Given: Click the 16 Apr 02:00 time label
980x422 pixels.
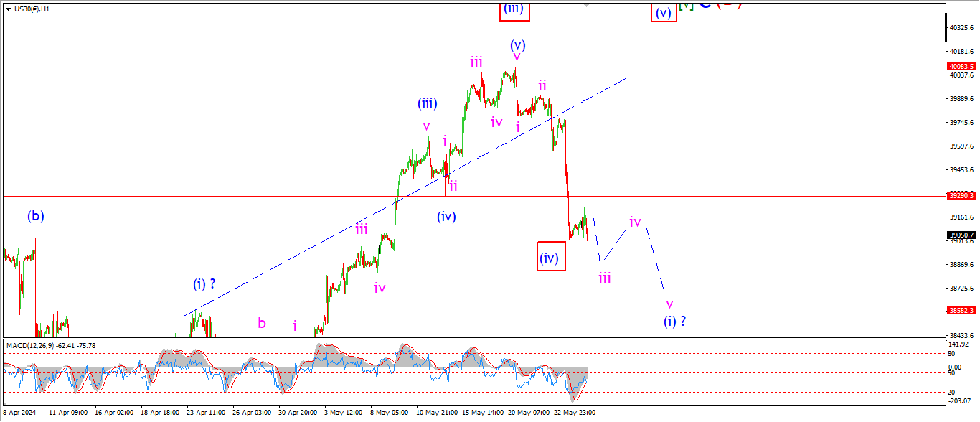Looking at the screenshot, I should point(115,413).
